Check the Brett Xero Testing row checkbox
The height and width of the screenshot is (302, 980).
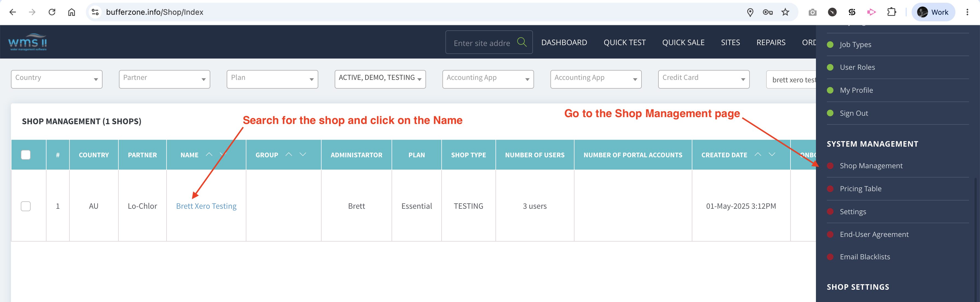[25, 206]
